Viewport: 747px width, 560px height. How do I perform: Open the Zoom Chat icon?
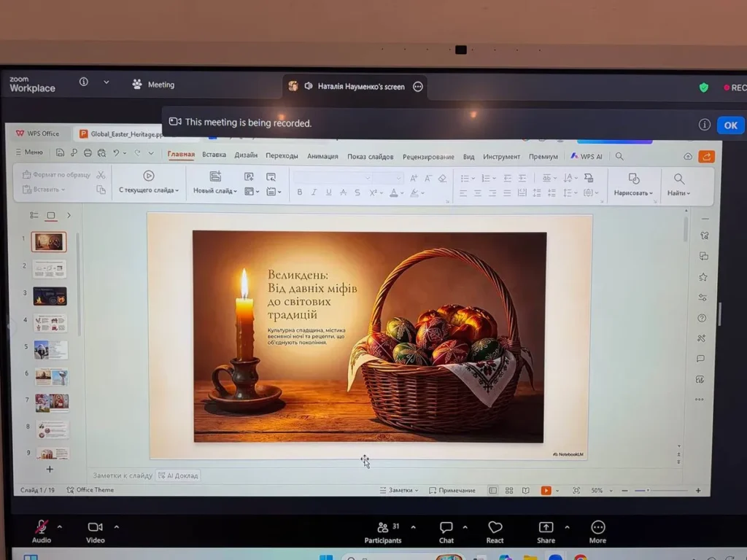(446, 528)
